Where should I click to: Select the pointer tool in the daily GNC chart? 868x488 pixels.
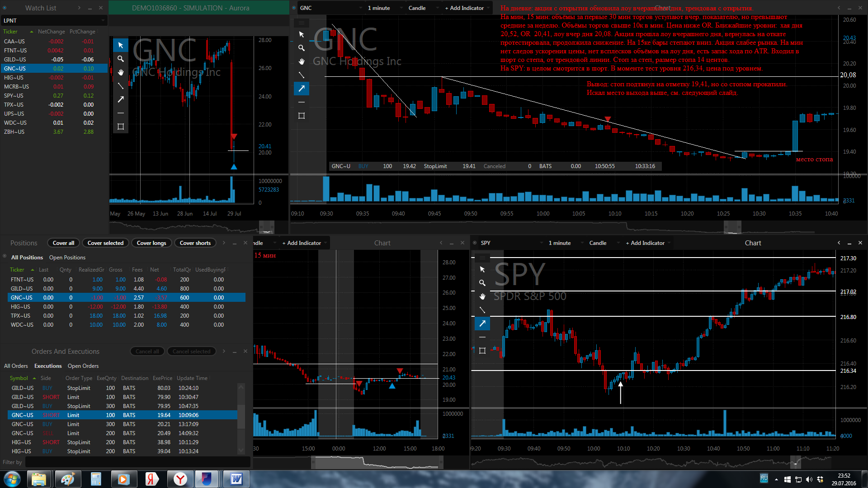[120, 45]
